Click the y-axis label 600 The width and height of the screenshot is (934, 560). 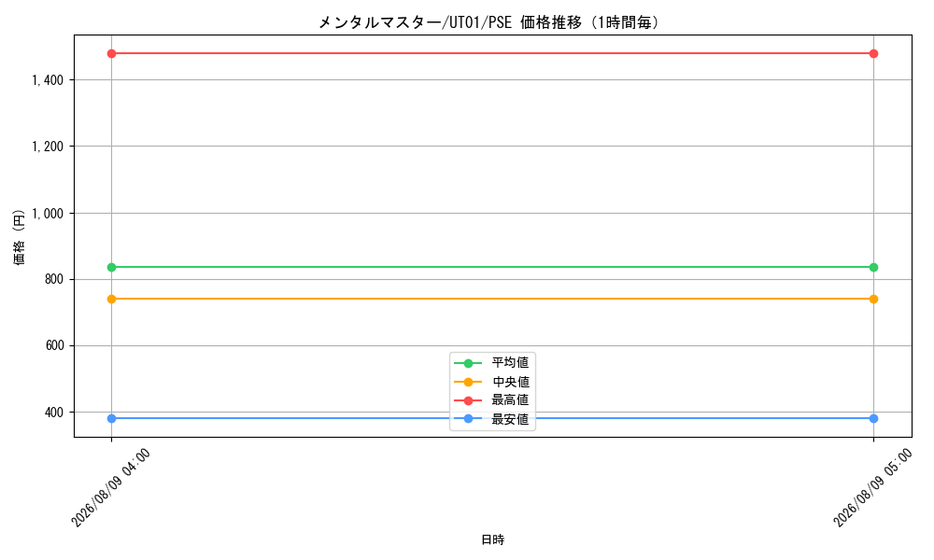(54, 345)
